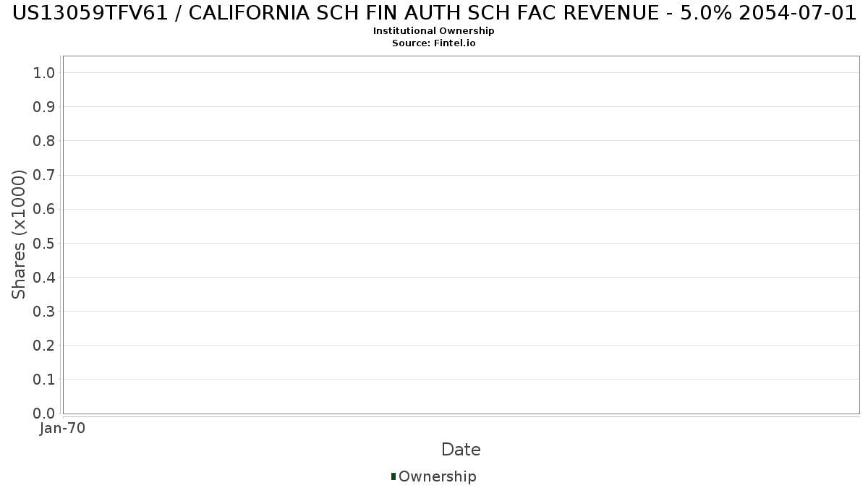Click the 0.1 y-axis tick label
The height and width of the screenshot is (488, 868).
pos(44,380)
